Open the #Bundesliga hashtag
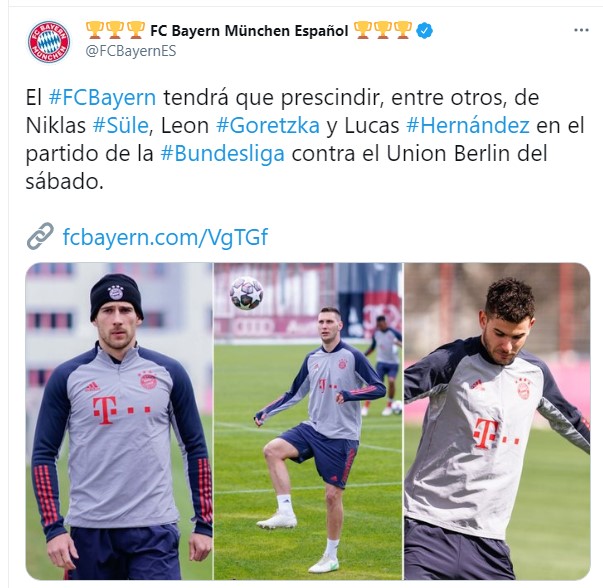This screenshot has height=588, width=603. [x=223, y=153]
